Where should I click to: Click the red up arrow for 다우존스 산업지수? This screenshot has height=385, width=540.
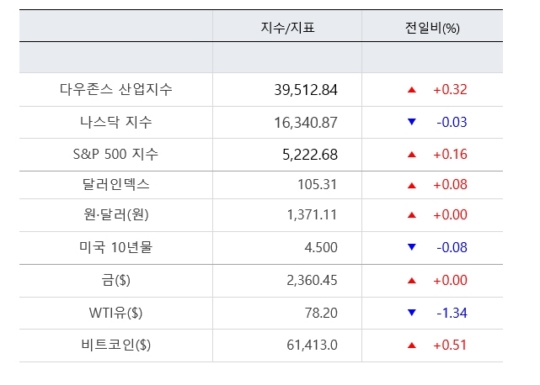pyautogui.click(x=412, y=90)
